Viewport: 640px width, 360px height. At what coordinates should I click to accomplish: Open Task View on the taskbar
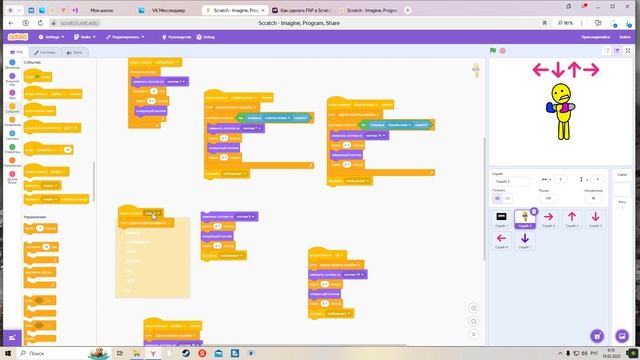pyautogui.click(x=120, y=353)
